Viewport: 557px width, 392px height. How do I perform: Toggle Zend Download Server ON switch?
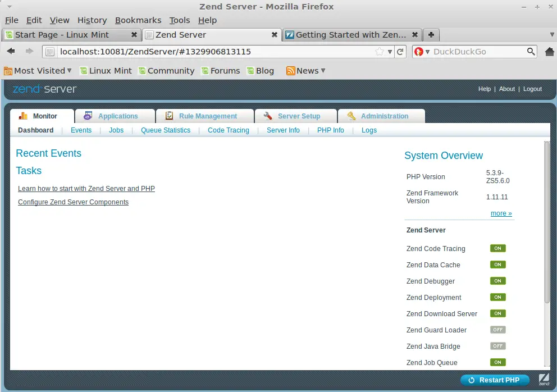coord(497,313)
